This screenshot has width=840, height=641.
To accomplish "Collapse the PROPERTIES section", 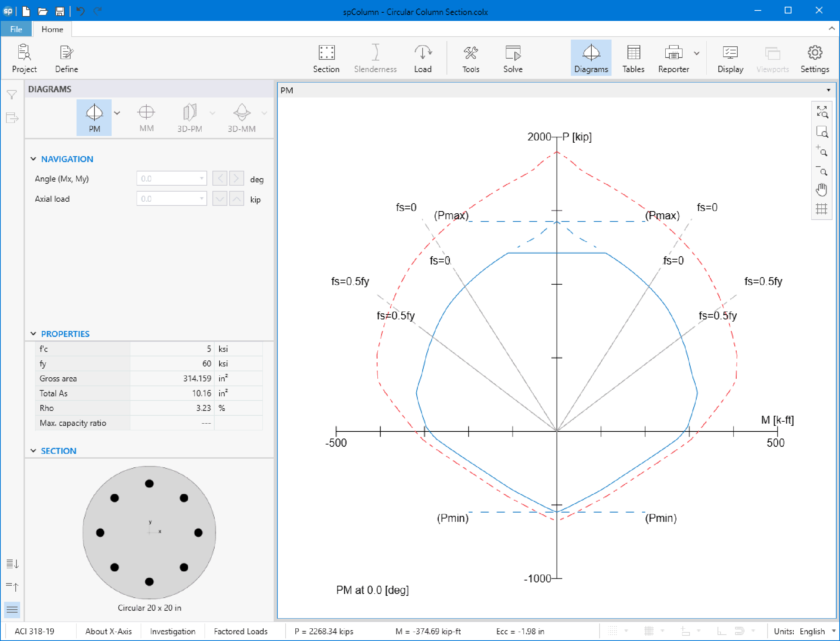I will (33, 334).
